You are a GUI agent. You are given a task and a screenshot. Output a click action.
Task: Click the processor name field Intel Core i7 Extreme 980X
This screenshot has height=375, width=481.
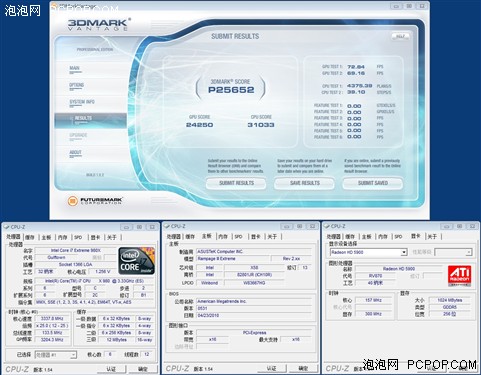click(x=76, y=250)
